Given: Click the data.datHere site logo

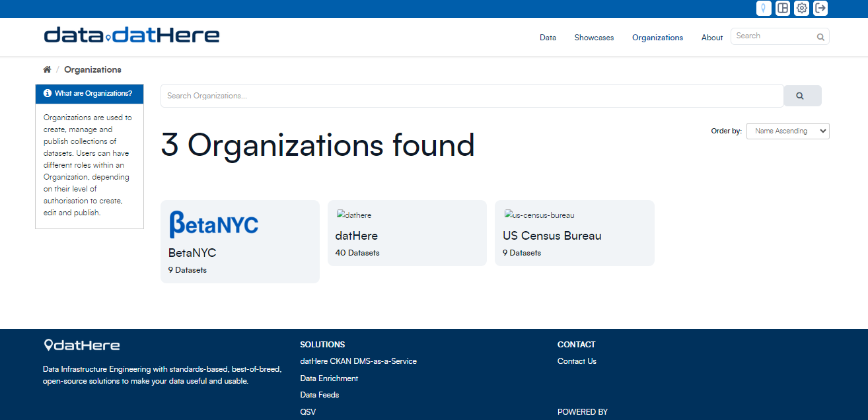Looking at the screenshot, I should point(132,35).
